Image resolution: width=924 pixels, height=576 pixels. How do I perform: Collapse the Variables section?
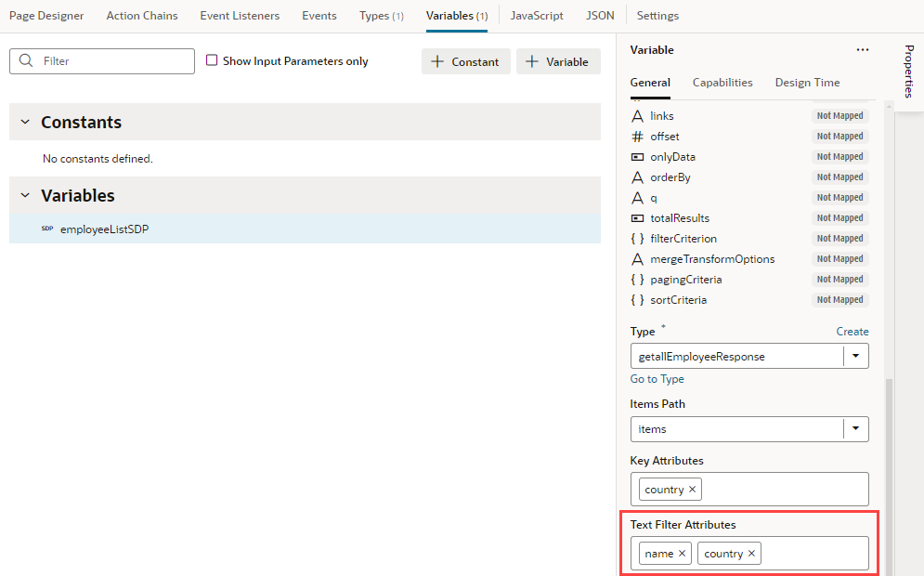25,195
